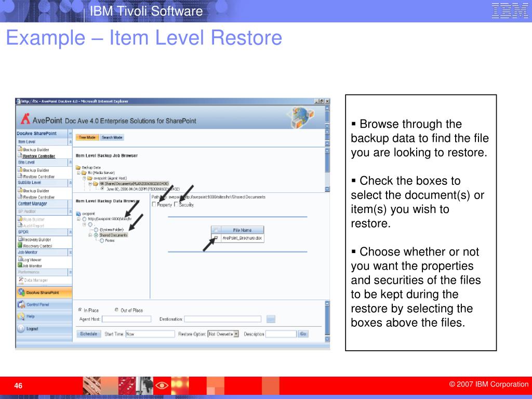Click the SubSite Level Restore Controller icon
This screenshot has height=399, width=532.
pos(20,197)
